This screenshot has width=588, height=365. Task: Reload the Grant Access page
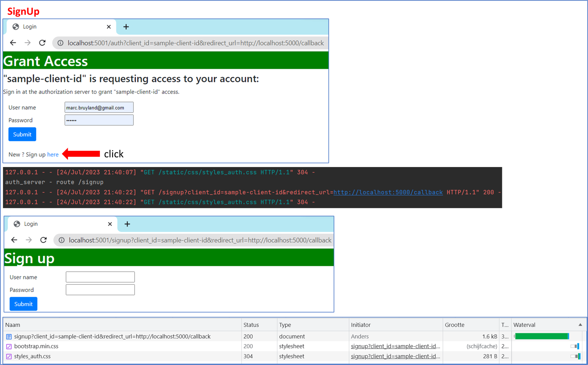click(x=42, y=43)
